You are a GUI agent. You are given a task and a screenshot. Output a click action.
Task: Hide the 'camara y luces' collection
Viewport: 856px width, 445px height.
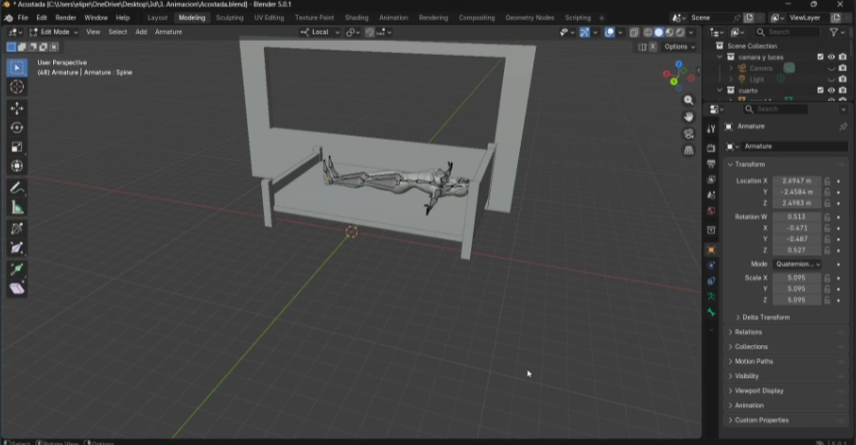(831, 57)
